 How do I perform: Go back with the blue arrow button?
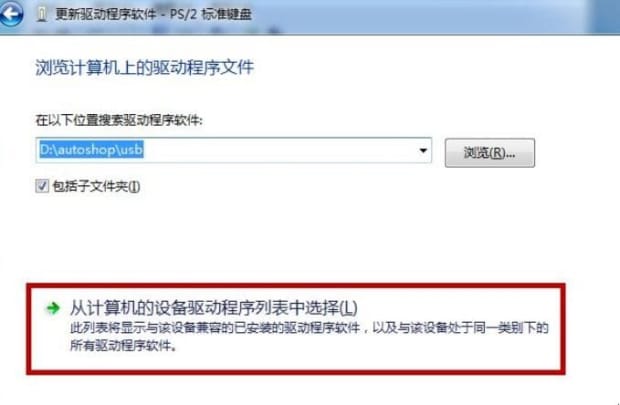point(10,14)
